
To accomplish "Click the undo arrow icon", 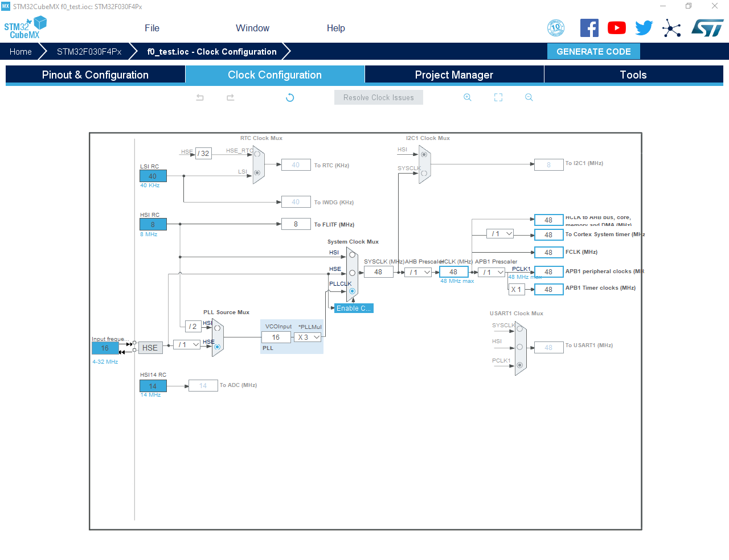I will [x=200, y=97].
